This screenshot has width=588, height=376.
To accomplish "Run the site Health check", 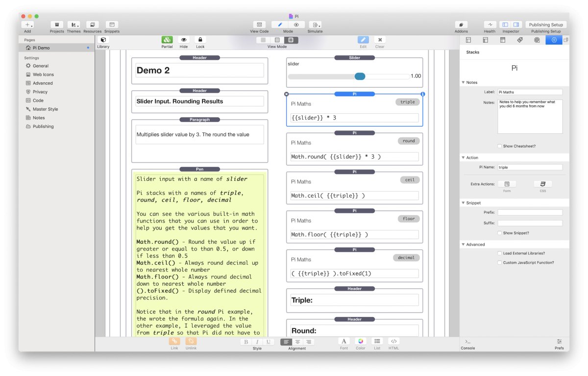I will click(490, 25).
